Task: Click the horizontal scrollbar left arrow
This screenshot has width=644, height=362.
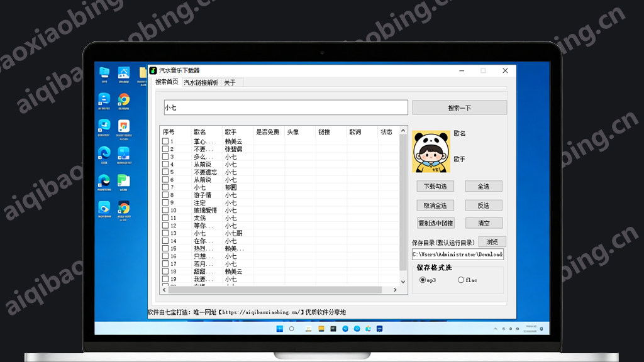Action: 164,290
